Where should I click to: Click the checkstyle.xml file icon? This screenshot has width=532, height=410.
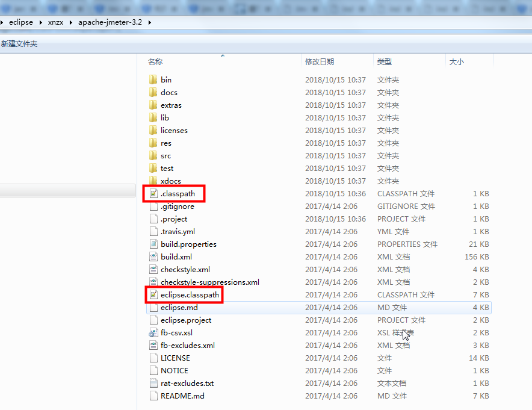pyautogui.click(x=153, y=270)
